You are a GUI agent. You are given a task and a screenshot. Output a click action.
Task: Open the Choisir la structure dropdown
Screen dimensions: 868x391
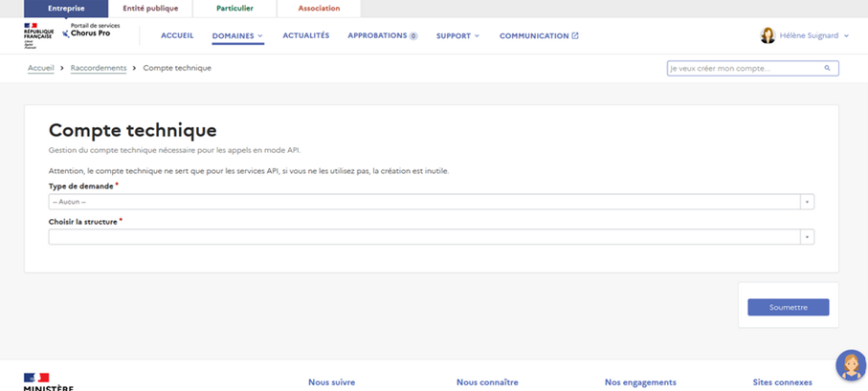click(x=432, y=237)
